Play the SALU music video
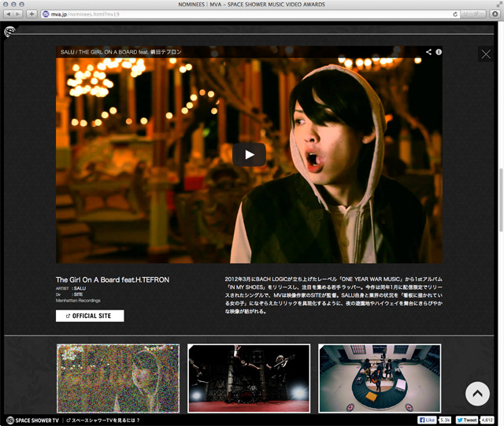 249,154
